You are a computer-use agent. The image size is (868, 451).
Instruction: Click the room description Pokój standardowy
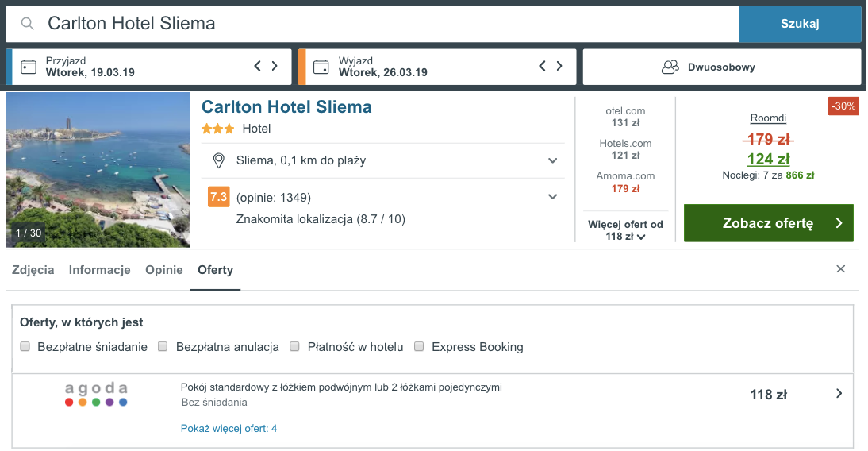tap(341, 387)
